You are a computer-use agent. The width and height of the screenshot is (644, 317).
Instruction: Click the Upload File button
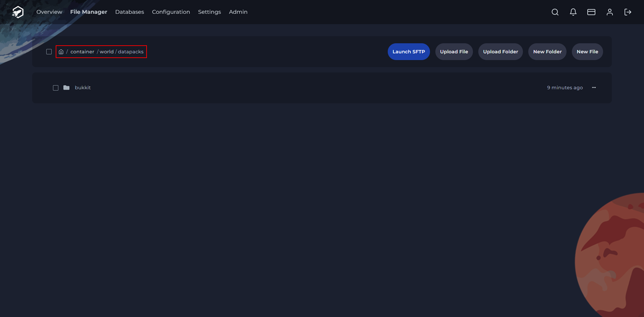click(454, 52)
